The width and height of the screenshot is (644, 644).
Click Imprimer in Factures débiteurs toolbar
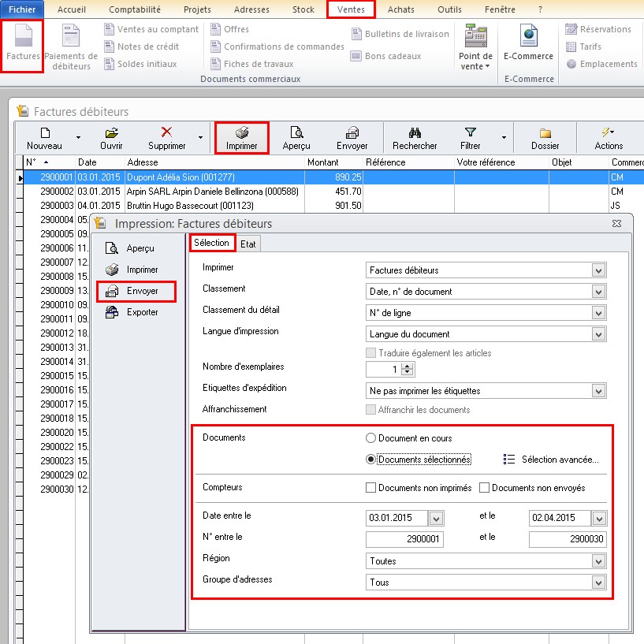pos(241,139)
